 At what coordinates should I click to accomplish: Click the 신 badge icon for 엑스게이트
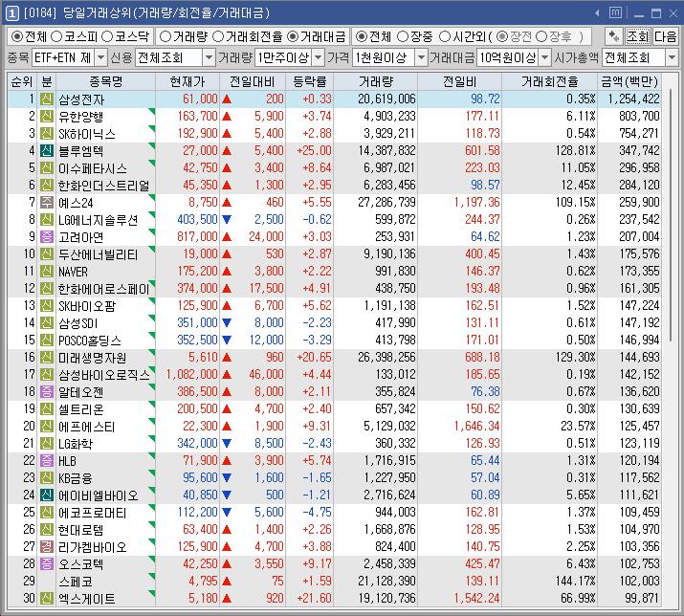point(47,599)
